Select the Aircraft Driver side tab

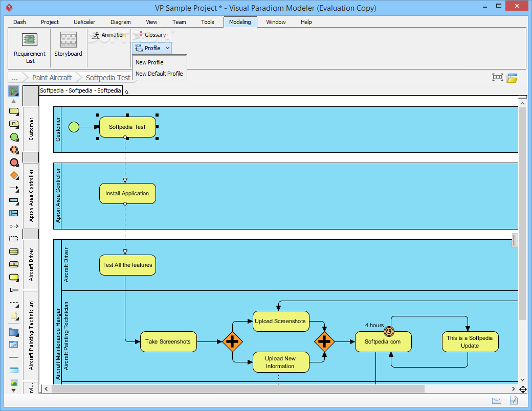click(x=31, y=265)
